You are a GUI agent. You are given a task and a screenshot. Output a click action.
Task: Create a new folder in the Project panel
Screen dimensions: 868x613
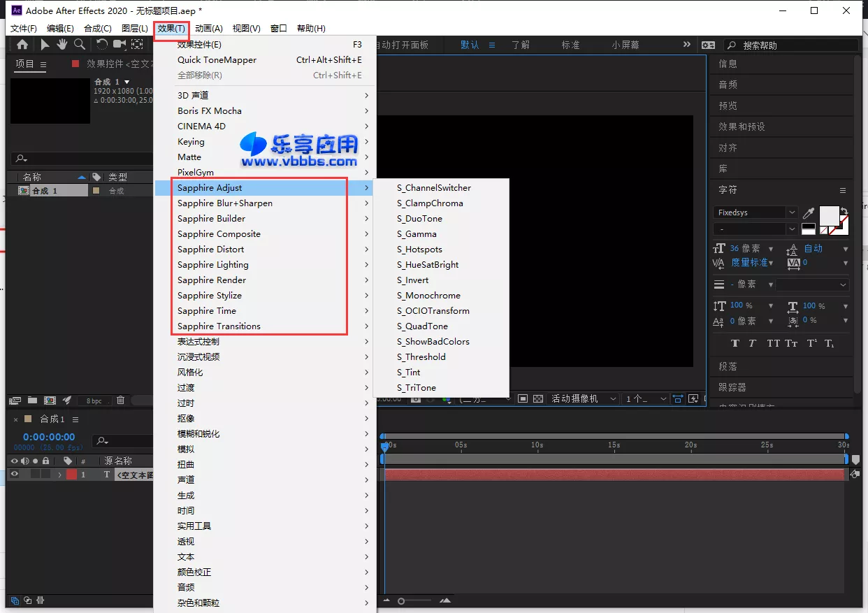tap(32, 401)
